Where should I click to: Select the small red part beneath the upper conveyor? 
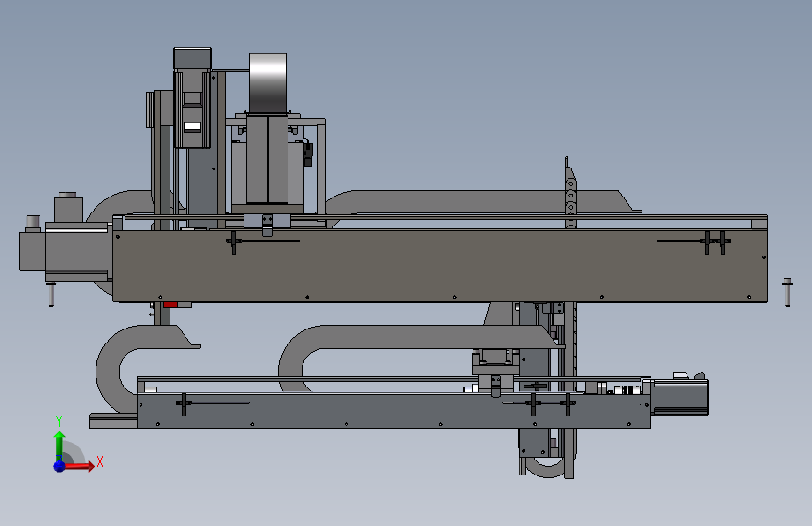tap(170, 305)
